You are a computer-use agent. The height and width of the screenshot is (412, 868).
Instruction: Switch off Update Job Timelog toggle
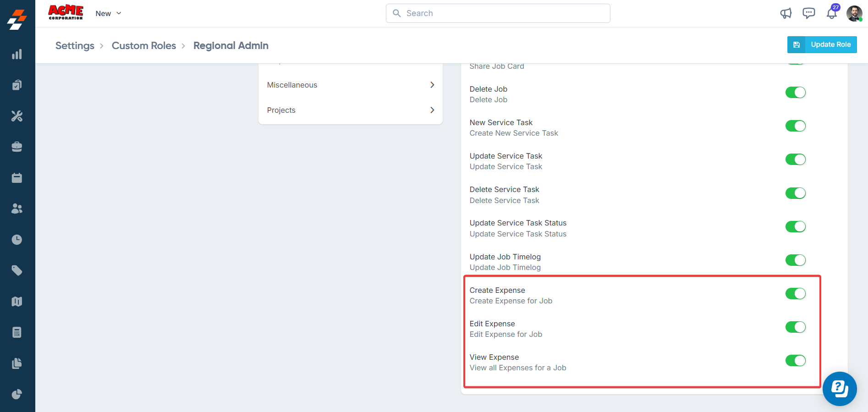click(795, 260)
